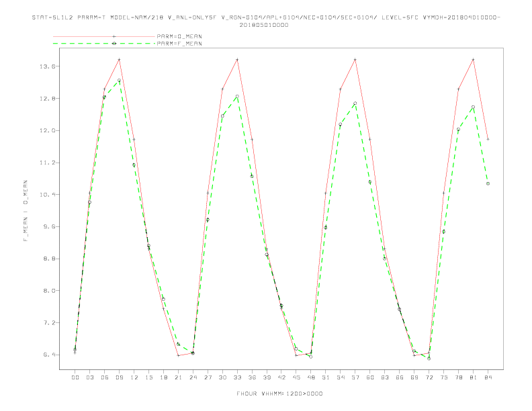Click F_MEAN circle data point at hour 81
This screenshot has height=411, width=532.
pos(474,107)
